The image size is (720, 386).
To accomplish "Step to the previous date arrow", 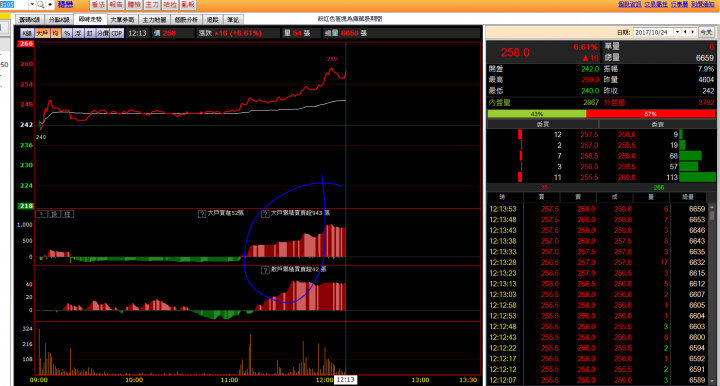I will (x=685, y=32).
